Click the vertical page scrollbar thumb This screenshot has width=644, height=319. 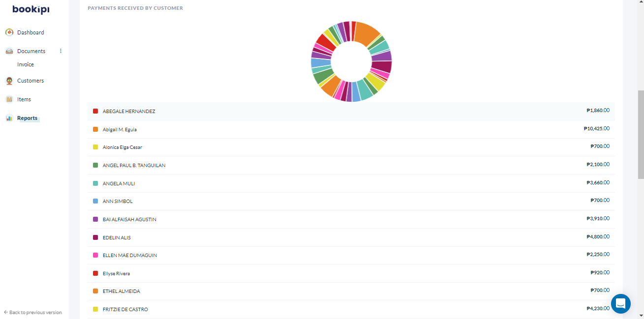click(x=640, y=135)
